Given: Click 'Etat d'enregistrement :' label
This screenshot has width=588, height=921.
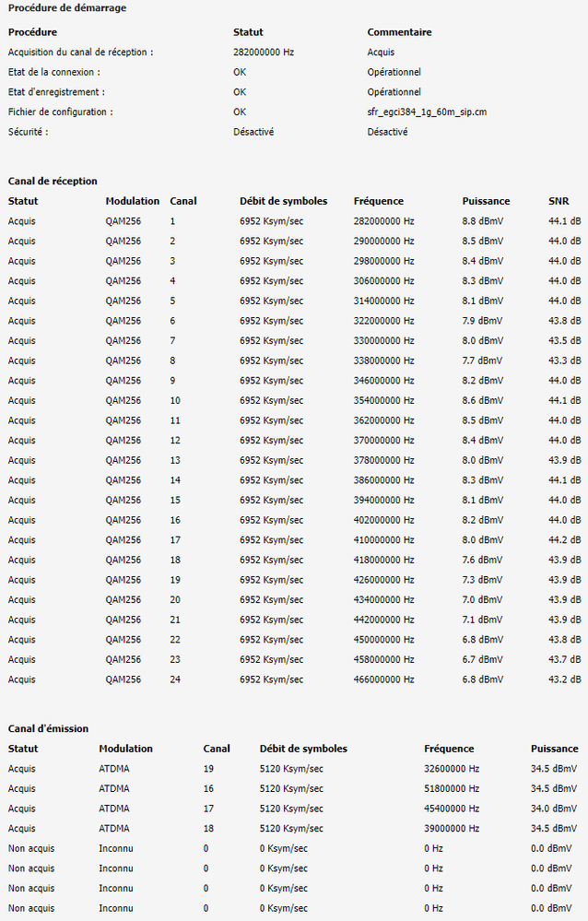Looking at the screenshot, I should click(x=55, y=92).
